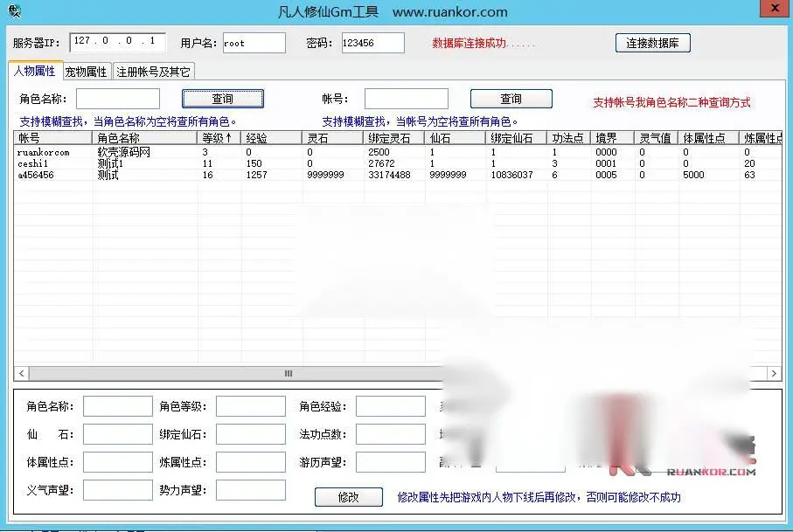
Task: Select the ruankorcom account row
Action: [398, 152]
